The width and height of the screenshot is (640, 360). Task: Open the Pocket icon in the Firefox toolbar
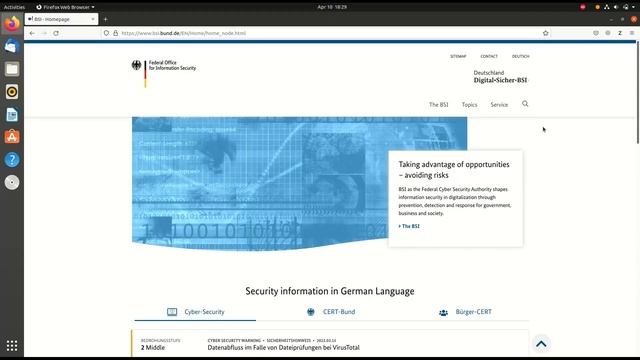[596, 33]
